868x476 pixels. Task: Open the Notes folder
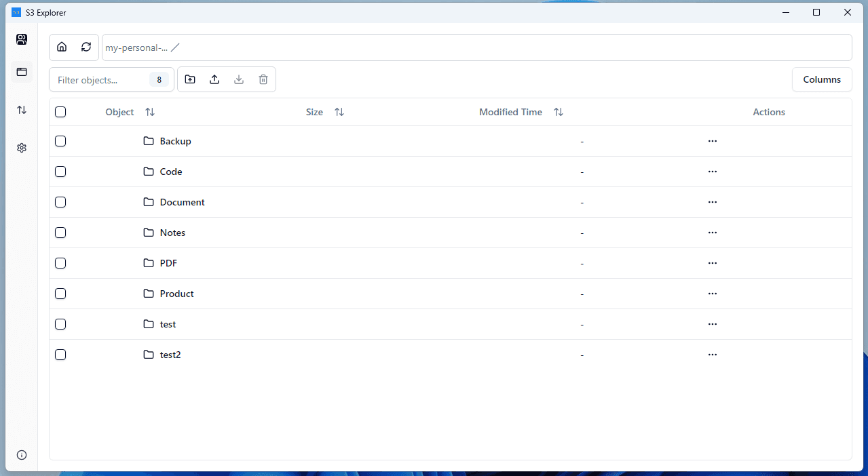click(x=172, y=233)
